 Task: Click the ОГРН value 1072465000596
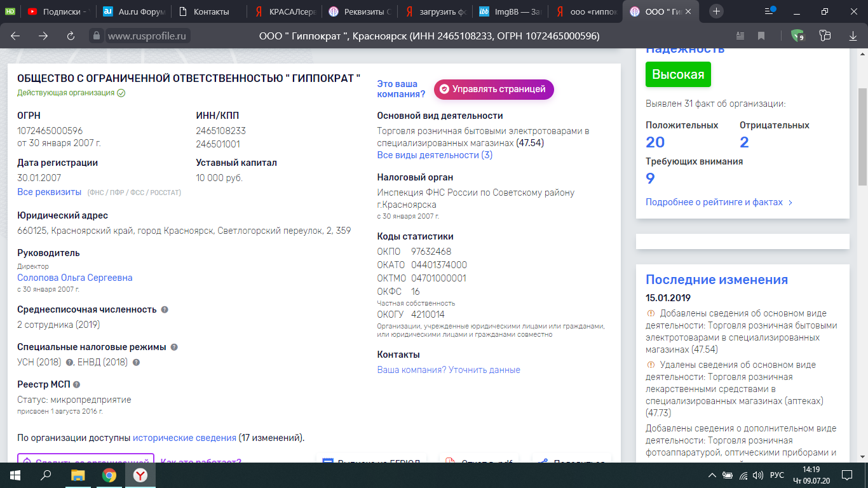[x=50, y=131]
